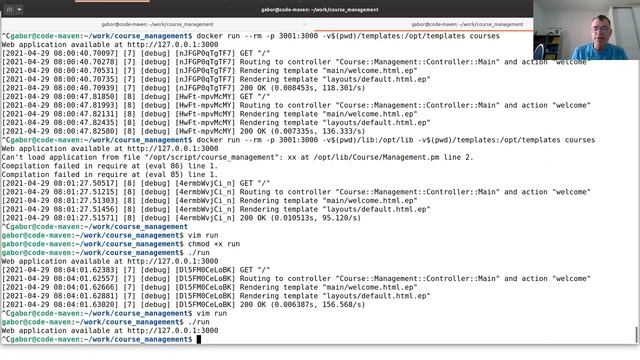Click the docker run command mounting /opt/lib

click(396, 140)
